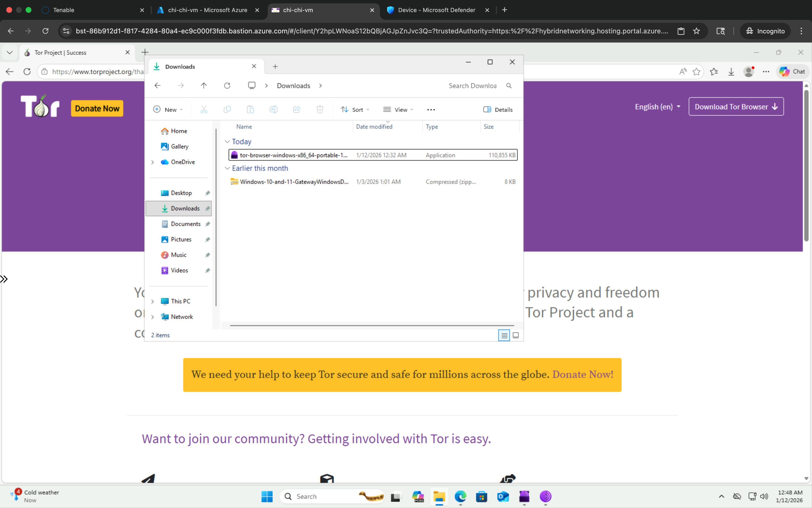This screenshot has height=508, width=812.
Task: Open Windows Start menu
Action: pos(267,496)
